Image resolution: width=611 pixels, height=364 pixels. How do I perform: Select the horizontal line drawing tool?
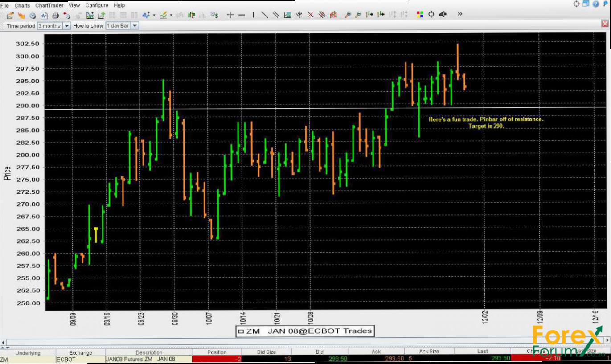242,15
